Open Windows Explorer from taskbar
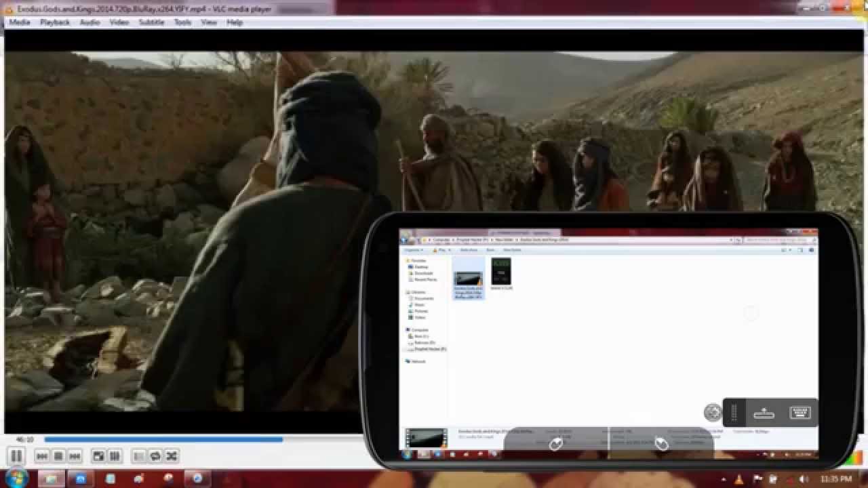This screenshot has width=868, height=488. tap(51, 479)
